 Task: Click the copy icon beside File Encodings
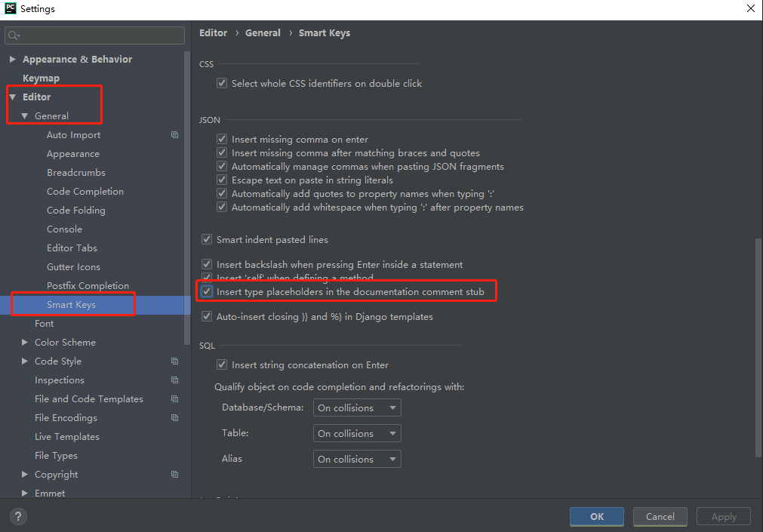tap(174, 418)
